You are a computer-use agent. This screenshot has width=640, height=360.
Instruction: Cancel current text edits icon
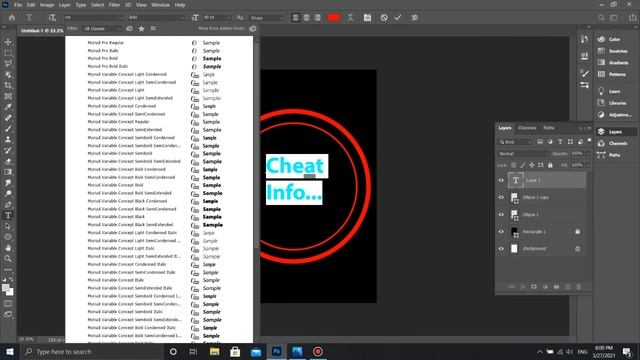coord(384,18)
